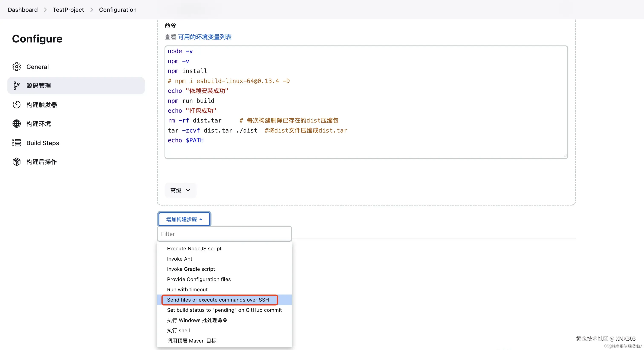This screenshot has width=644, height=350.
Task: Collapse the 增加构建步骤 dropdown
Action: [x=184, y=219]
